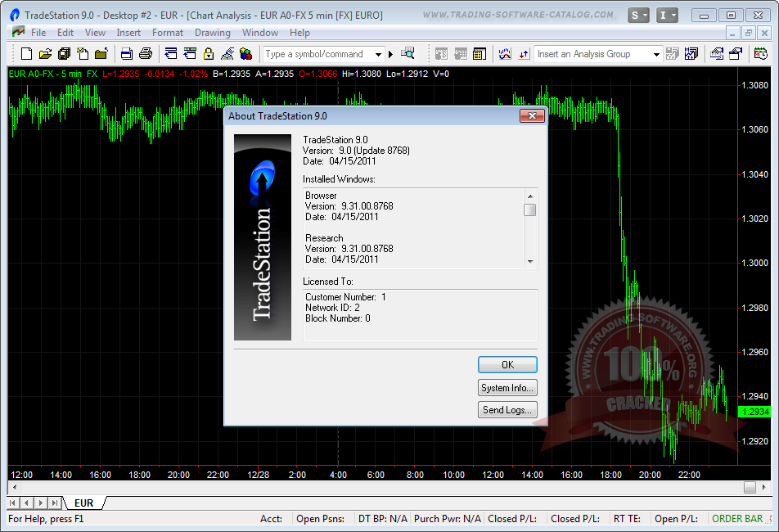This screenshot has height=532, width=779.
Task: Expand the Insert an Analysis Group dropdown
Action: [656, 54]
